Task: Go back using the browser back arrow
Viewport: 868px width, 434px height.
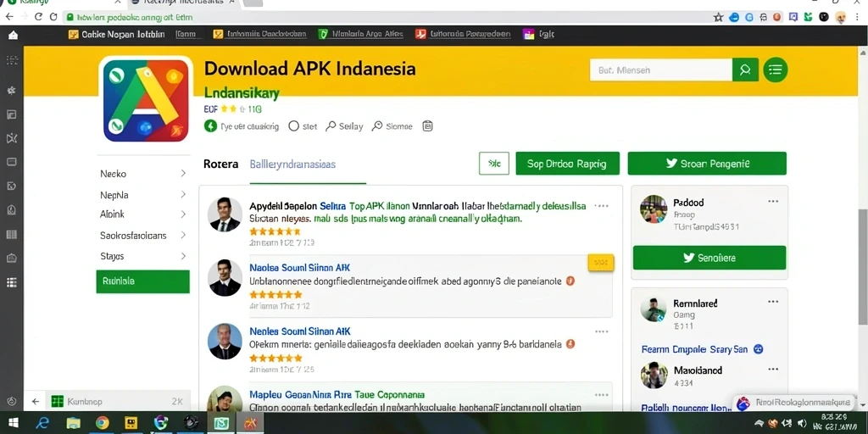Action: pyautogui.click(x=9, y=17)
